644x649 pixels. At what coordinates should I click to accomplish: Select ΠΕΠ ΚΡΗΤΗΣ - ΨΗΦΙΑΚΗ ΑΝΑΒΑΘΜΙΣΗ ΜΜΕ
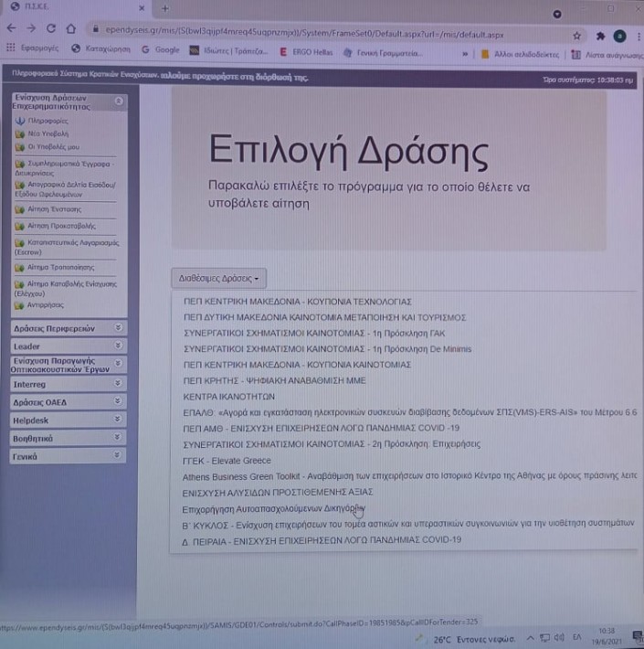pos(274,380)
